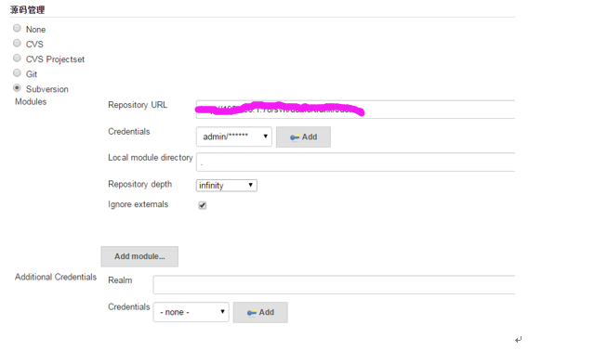Click Add button next to none credentials
594x364 pixels.
click(x=260, y=312)
